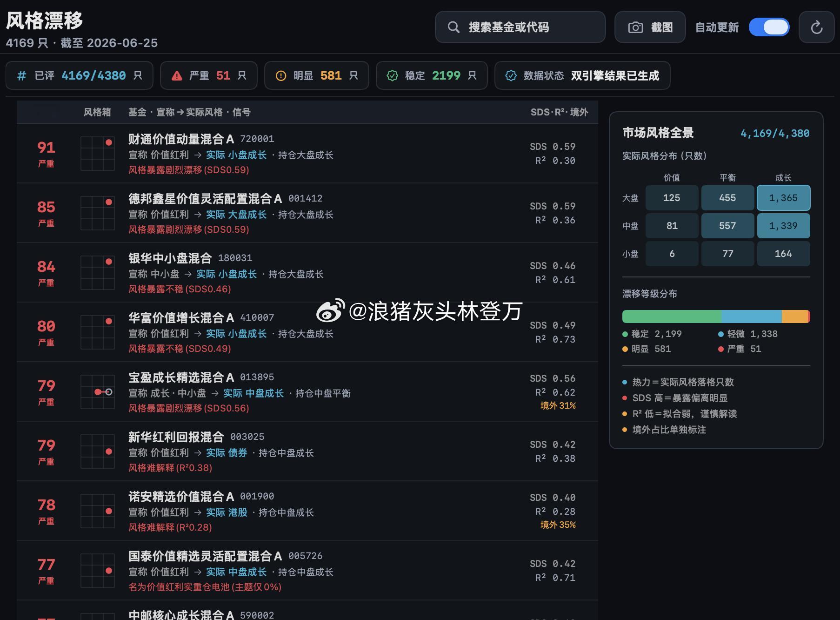This screenshot has width=840, height=620.
Task: Click the hash icon in 已评 chip
Action: pos(22,75)
